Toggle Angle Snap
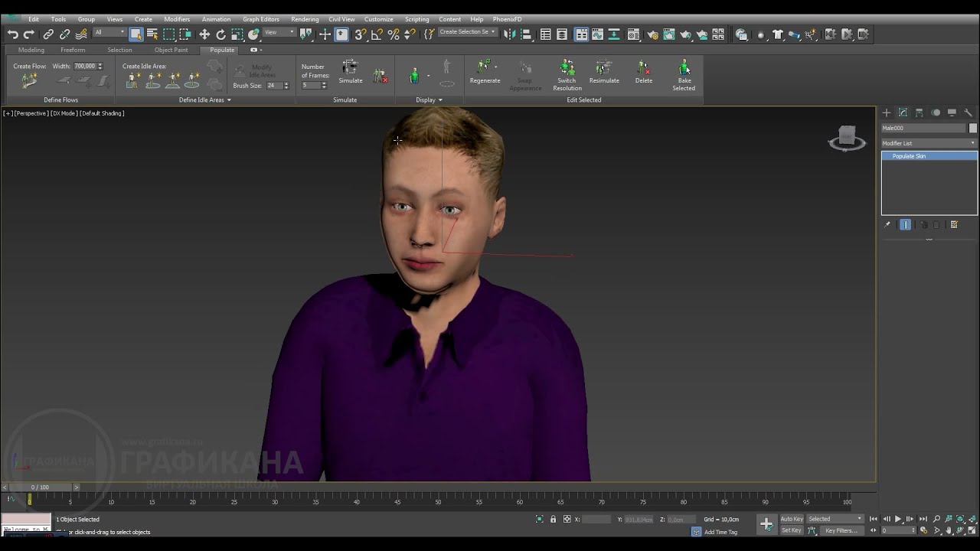 pos(377,34)
